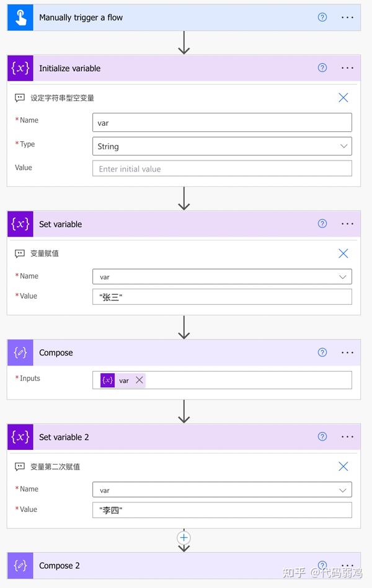Click comment icon next to 变量赋值

tap(19, 254)
